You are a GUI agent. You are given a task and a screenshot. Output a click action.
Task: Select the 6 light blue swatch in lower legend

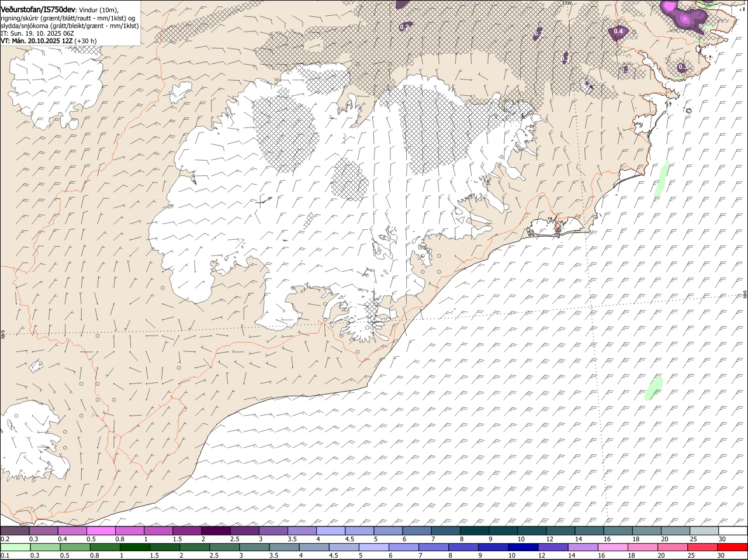[x=404, y=547]
